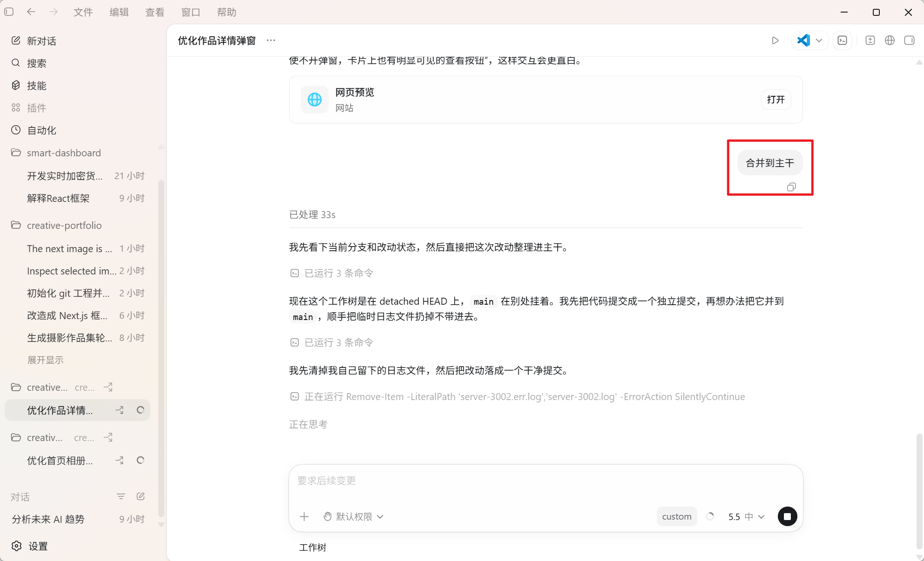Toggle the right side panel icon

point(909,40)
